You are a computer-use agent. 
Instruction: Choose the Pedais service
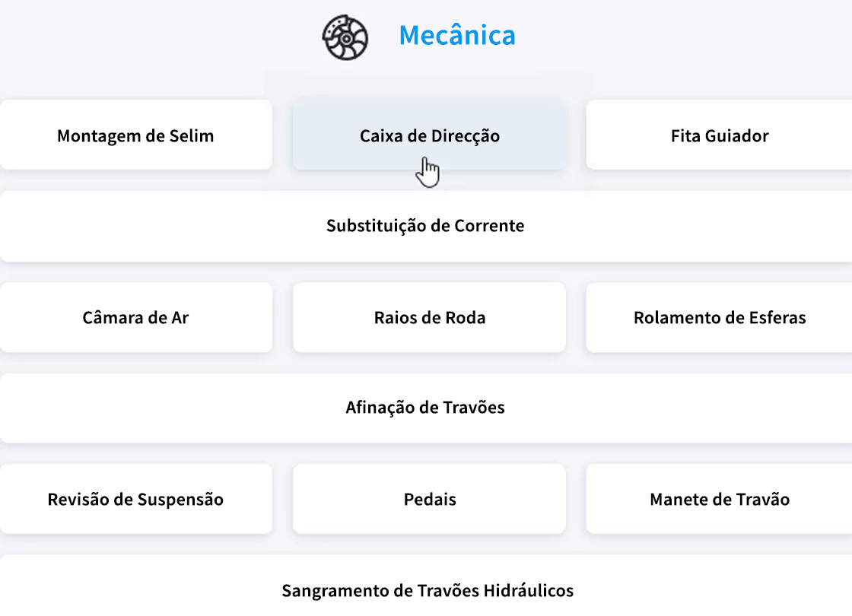[428, 499]
